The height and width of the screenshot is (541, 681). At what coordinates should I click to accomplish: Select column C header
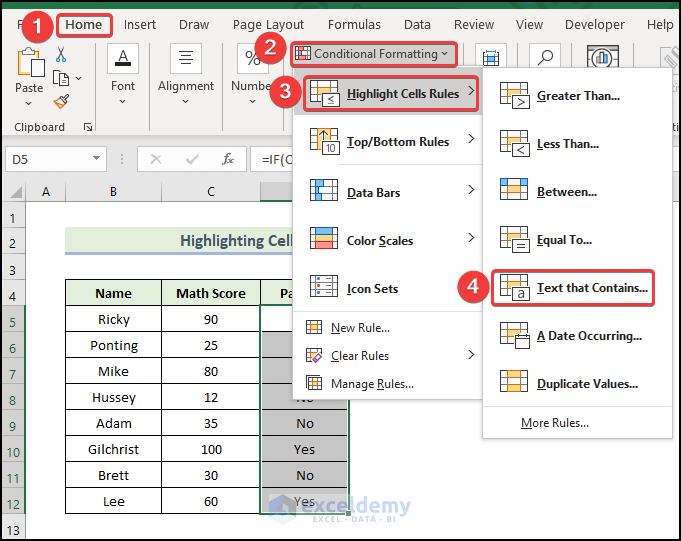(211, 191)
